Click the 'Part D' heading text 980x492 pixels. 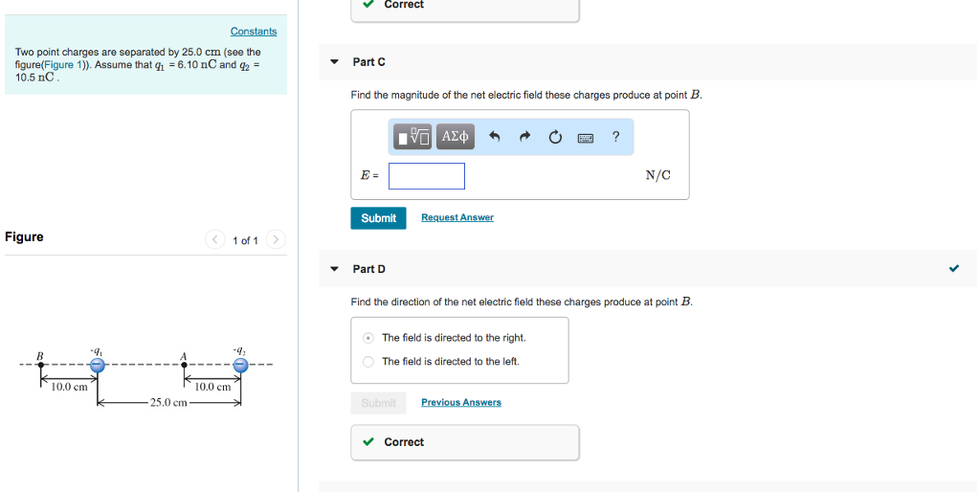(x=368, y=269)
